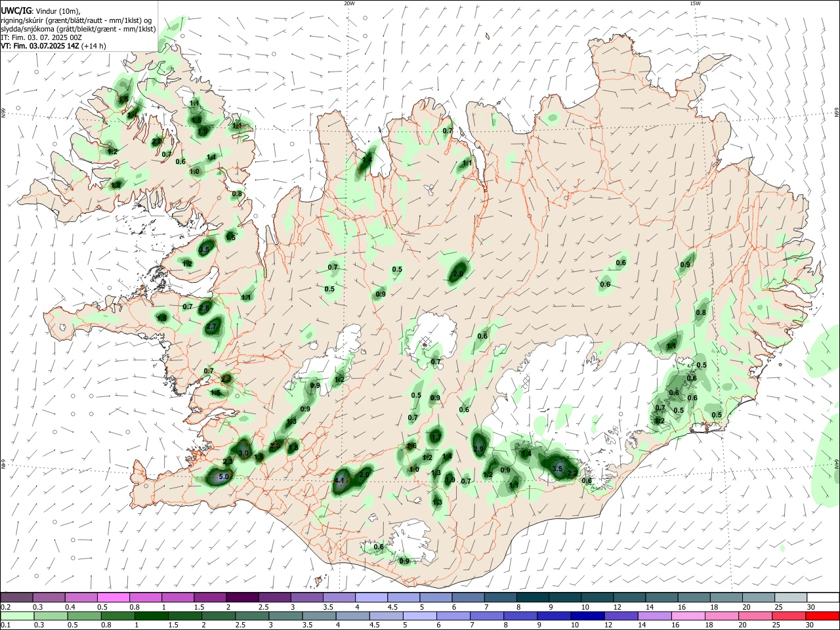Click the 30 label on upper legend
The image size is (840, 630).
(x=810, y=607)
